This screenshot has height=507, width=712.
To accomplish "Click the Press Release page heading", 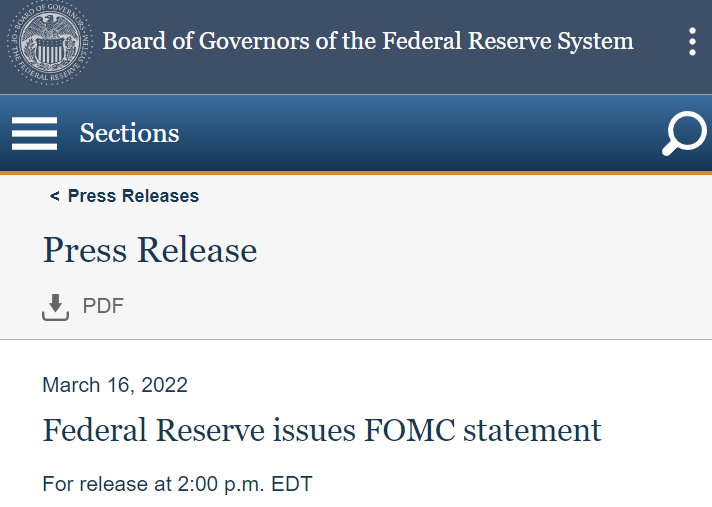I will tap(150, 250).
